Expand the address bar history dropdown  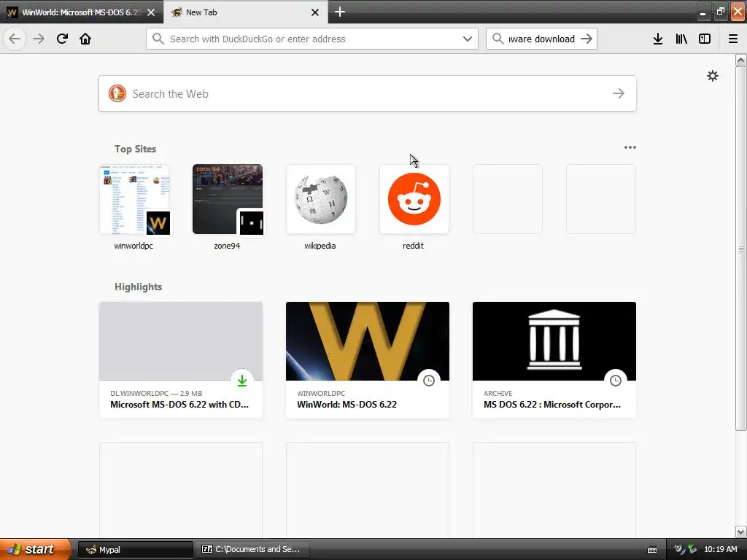(468, 39)
